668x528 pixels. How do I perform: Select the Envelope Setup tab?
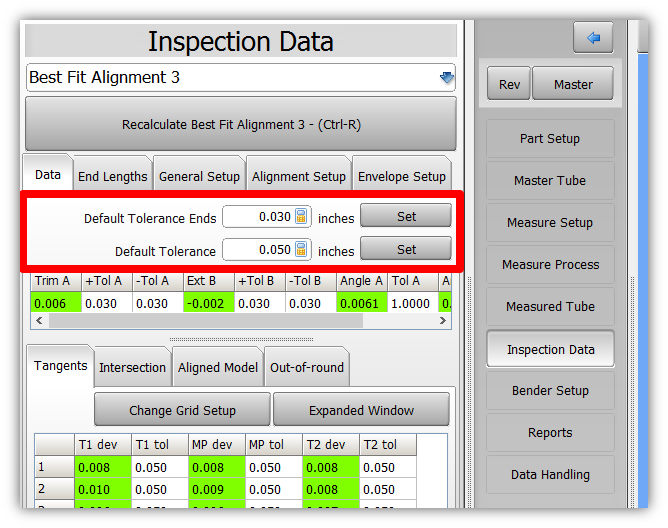coord(402,176)
